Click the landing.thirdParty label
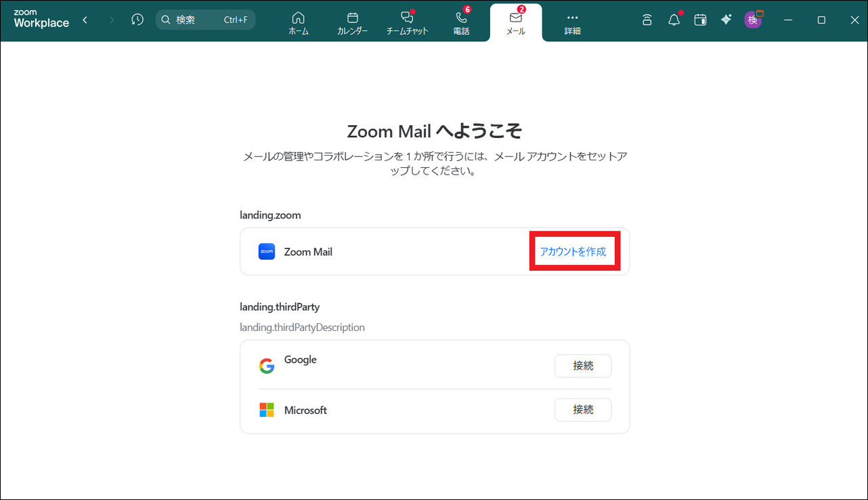868x500 pixels. click(280, 307)
